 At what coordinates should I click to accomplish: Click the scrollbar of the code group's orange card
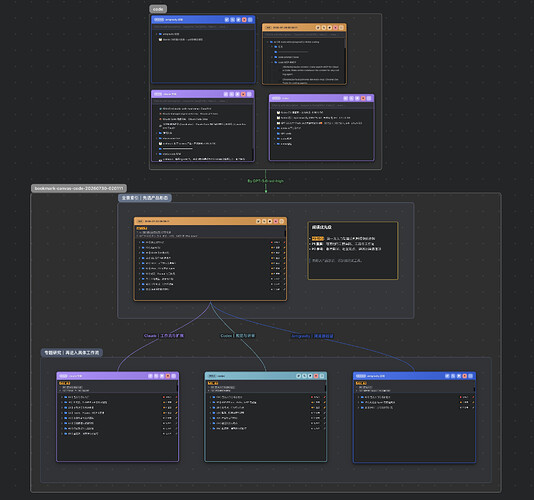tap(345, 43)
